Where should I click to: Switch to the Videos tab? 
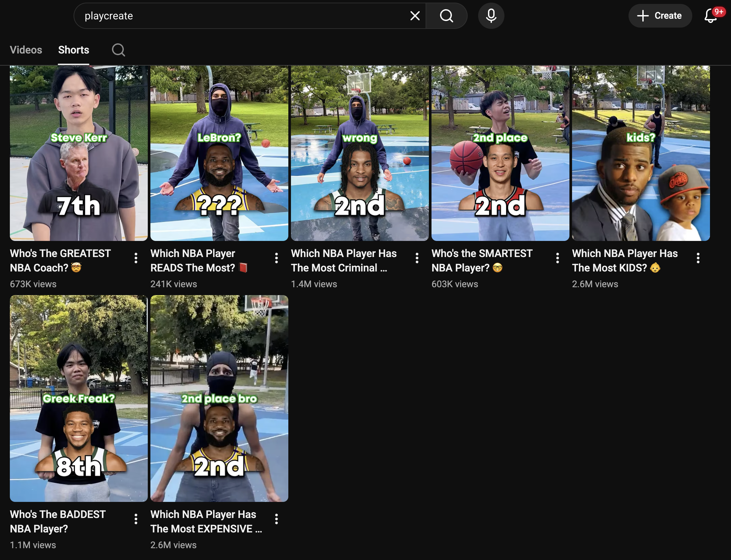(26, 50)
